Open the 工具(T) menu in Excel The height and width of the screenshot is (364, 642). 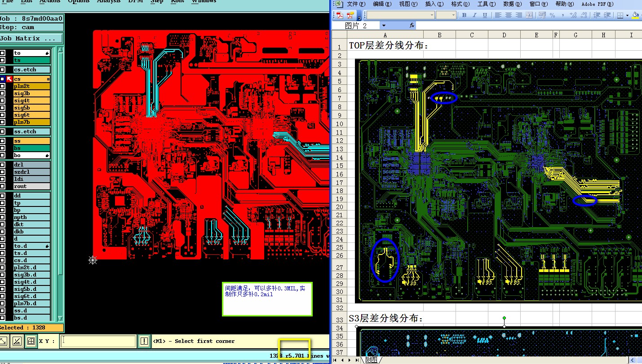click(x=486, y=4)
